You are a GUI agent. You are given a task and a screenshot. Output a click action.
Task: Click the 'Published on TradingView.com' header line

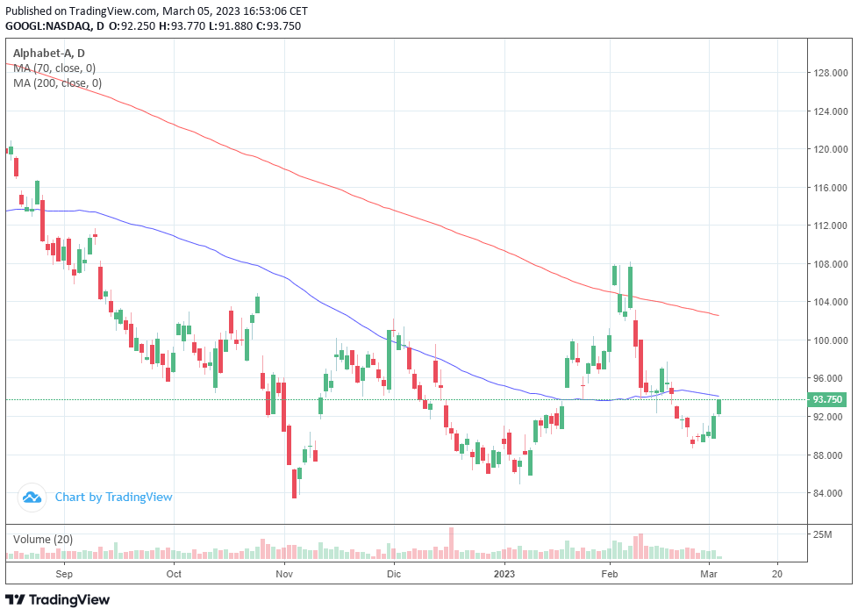(156, 11)
